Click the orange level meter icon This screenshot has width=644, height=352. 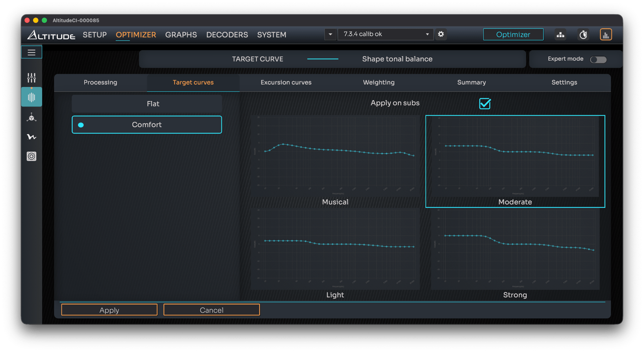(x=606, y=35)
